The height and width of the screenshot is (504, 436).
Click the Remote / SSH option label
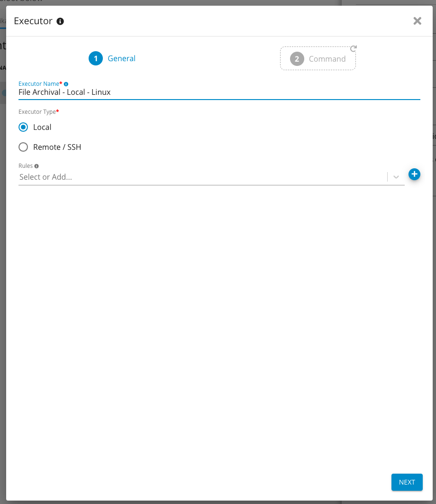pyautogui.click(x=57, y=147)
